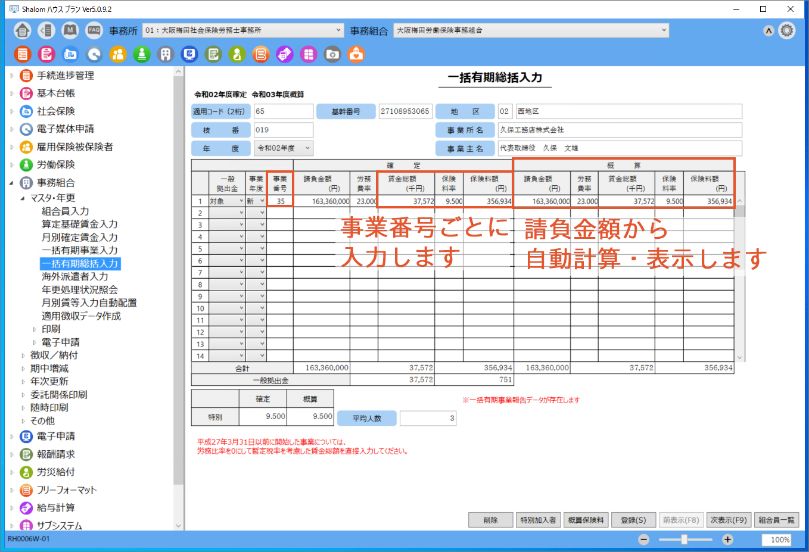Open 雇用保険被保険者 in the side menu
Viewport: 809px width, 552px height.
(74, 147)
